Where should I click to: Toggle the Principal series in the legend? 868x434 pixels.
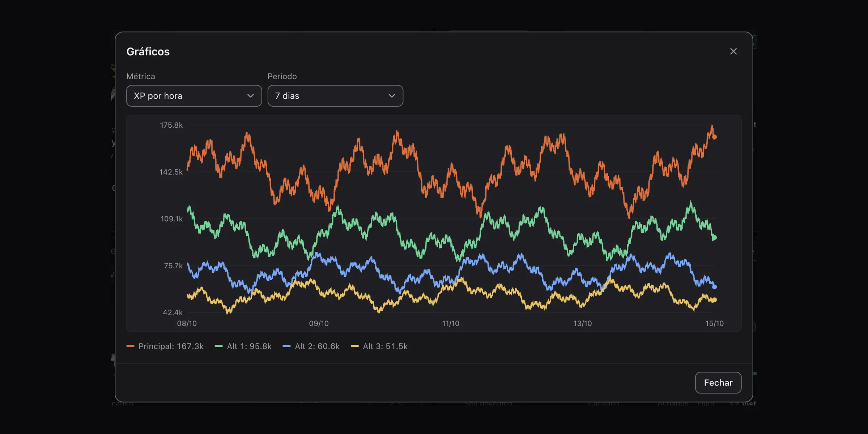coord(165,346)
